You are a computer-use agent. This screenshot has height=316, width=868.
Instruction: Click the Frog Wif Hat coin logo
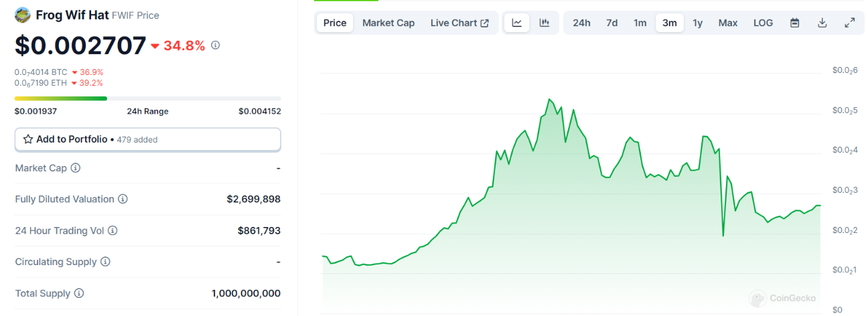click(x=23, y=15)
